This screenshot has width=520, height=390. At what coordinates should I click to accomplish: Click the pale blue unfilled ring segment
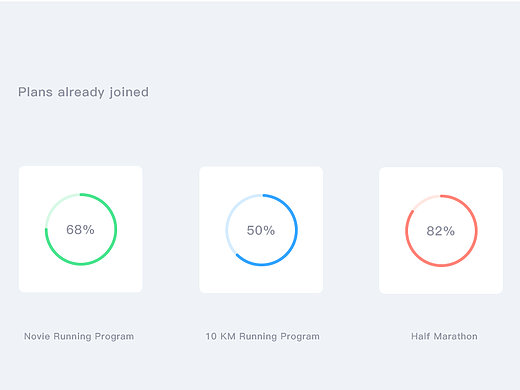[x=227, y=230]
